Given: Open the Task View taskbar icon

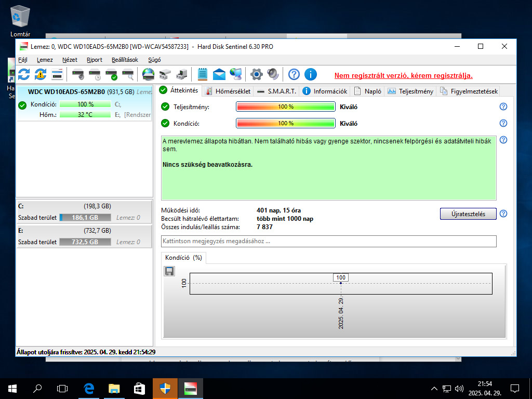Looking at the screenshot, I should click(62, 389).
